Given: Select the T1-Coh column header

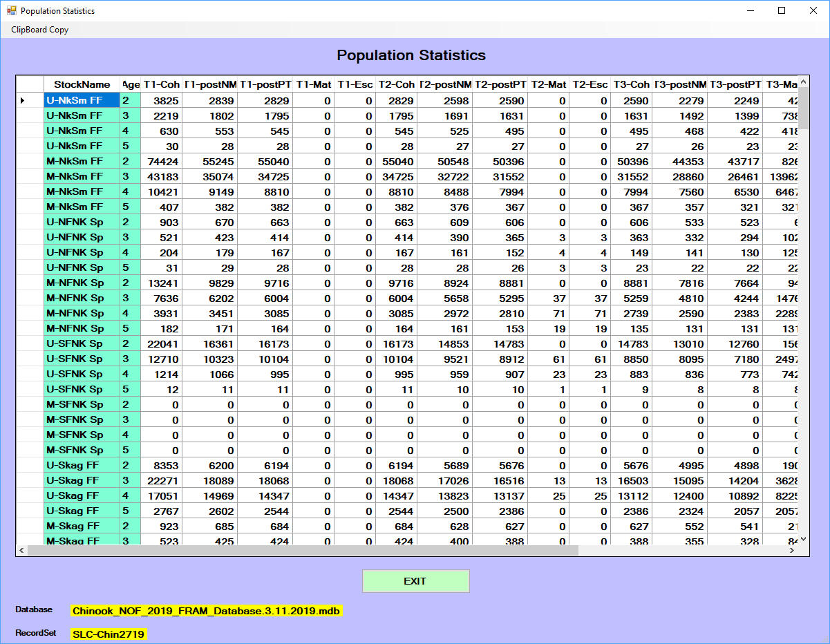Looking at the screenshot, I should [161, 84].
